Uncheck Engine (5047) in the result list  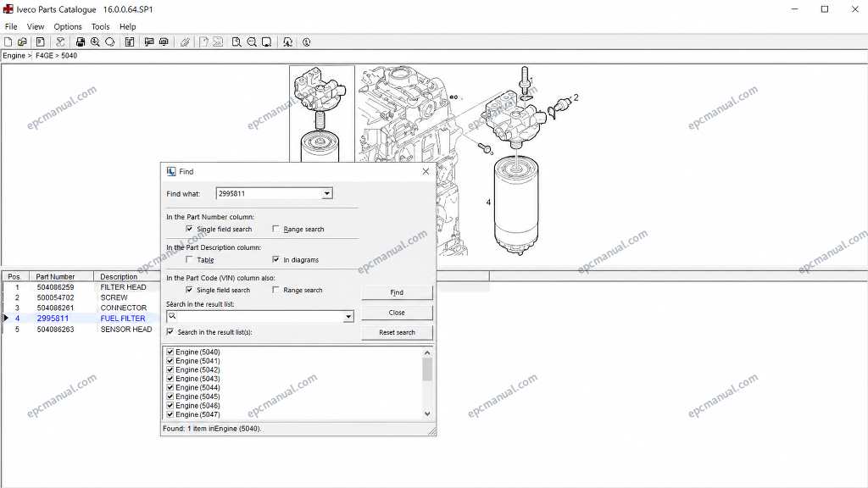click(x=170, y=414)
